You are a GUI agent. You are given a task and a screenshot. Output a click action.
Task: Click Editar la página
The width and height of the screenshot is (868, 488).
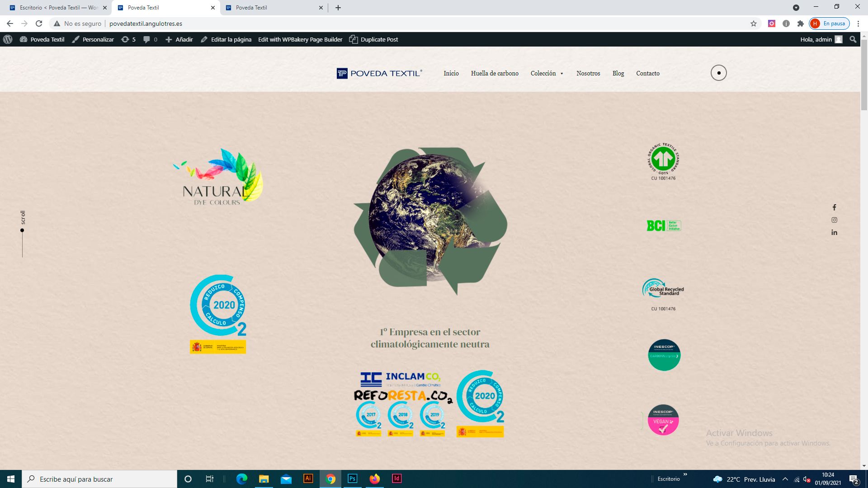point(226,39)
